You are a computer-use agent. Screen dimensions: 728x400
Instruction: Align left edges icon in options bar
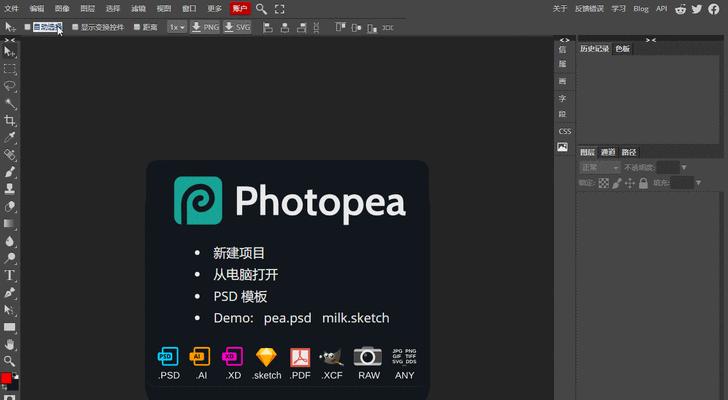click(268, 28)
